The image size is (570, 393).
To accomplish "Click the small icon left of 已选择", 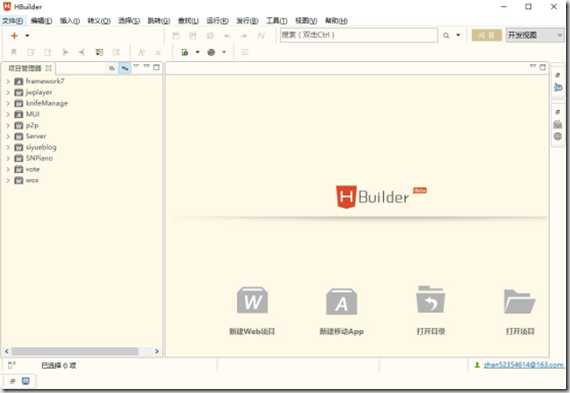I will coord(12,365).
